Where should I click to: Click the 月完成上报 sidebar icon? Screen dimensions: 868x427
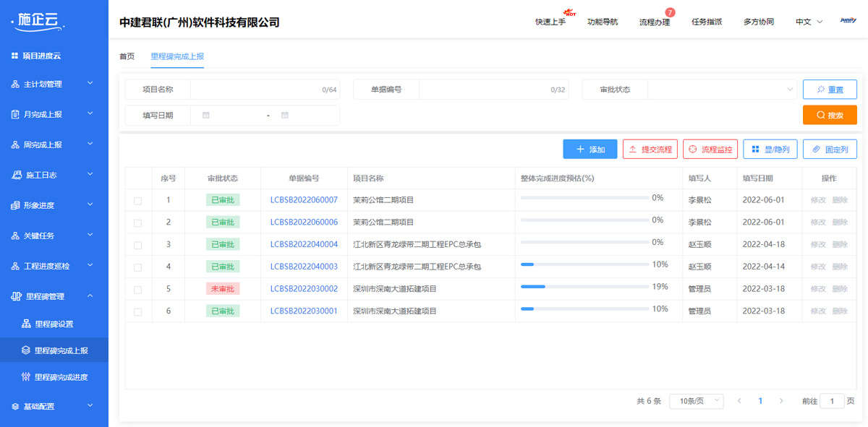[15, 114]
